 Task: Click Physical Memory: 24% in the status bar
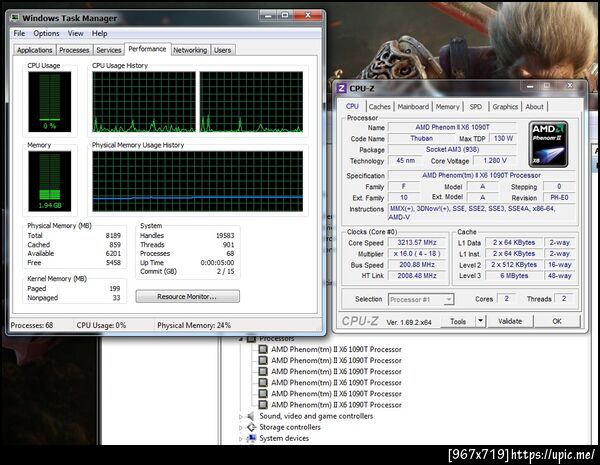coord(194,325)
